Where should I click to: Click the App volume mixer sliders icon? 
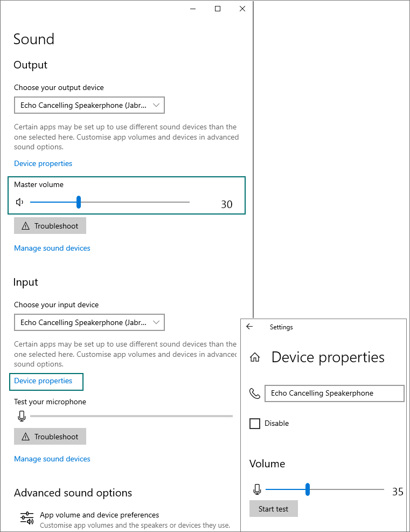click(27, 519)
